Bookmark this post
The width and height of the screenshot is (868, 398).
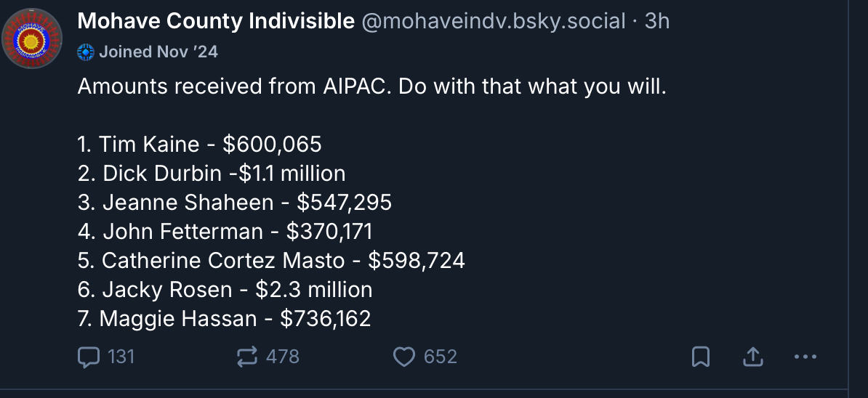tap(700, 357)
